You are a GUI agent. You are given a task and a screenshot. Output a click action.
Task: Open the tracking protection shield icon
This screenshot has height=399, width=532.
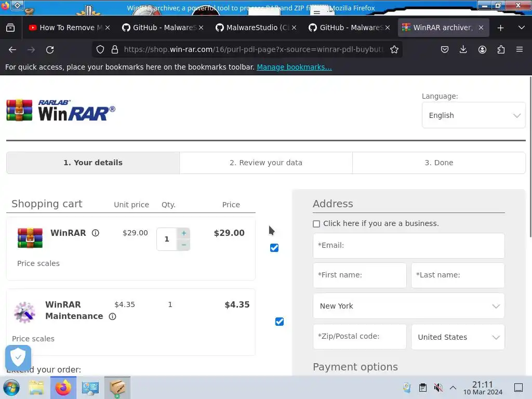point(100,49)
